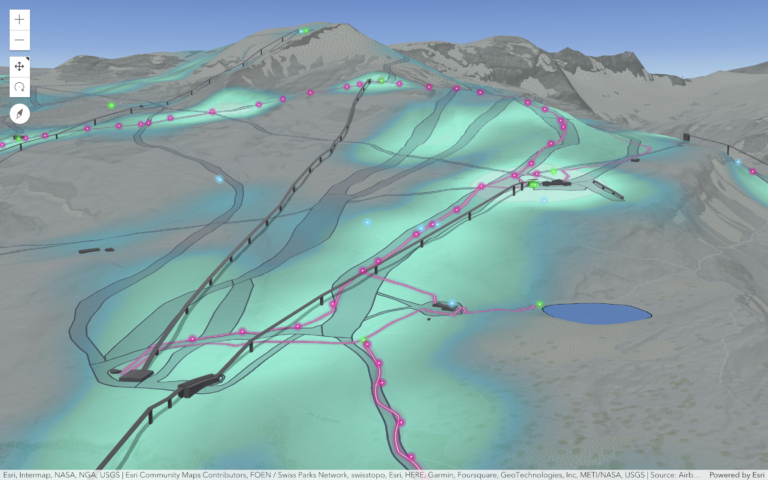Reset orientation with the compass button
Image resolution: width=768 pixels, height=480 pixels.
19,114
